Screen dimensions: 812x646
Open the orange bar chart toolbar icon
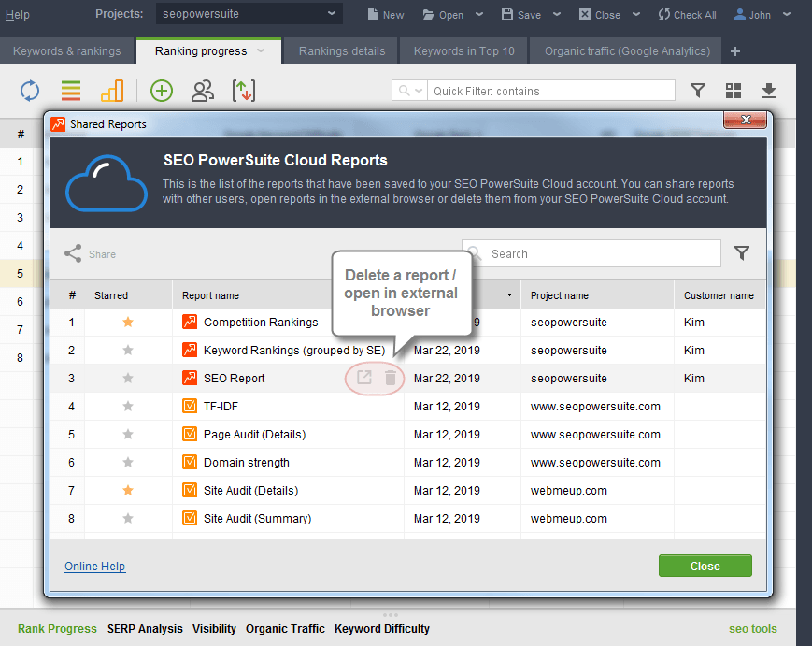[112, 91]
